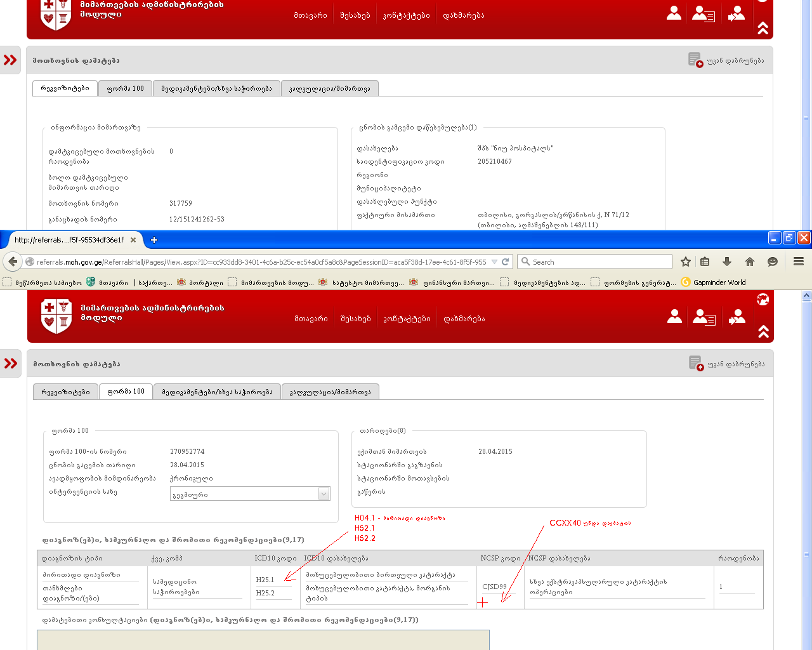Select "დახმარება" menu in the lower page header
The height and width of the screenshot is (650, 812).
click(x=464, y=319)
